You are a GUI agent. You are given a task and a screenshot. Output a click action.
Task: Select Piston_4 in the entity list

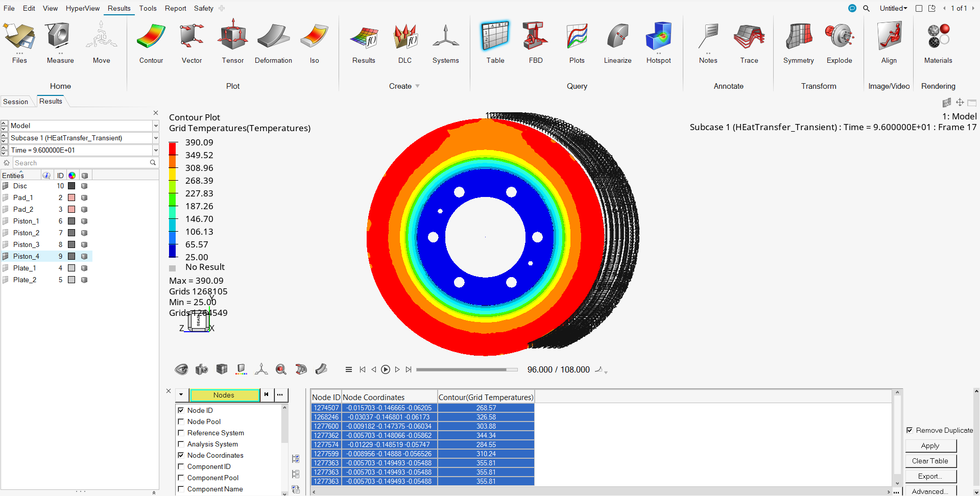pos(26,256)
